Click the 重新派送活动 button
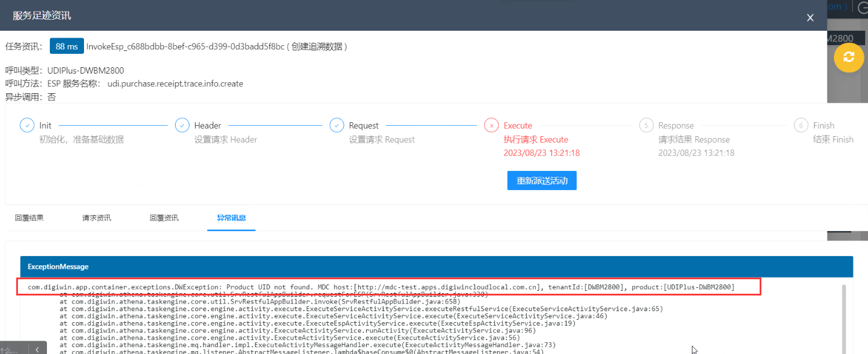Viewport: 868px width, 354px height. pyautogui.click(x=542, y=181)
